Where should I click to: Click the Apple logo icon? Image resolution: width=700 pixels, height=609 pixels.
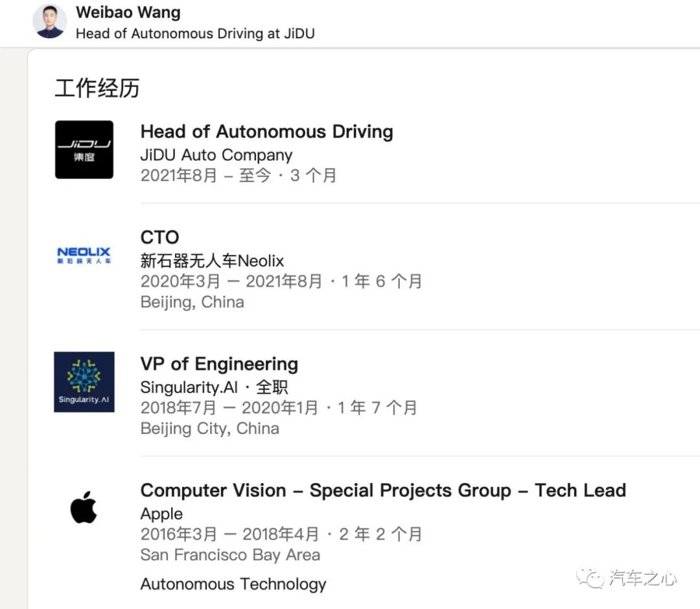(84, 507)
